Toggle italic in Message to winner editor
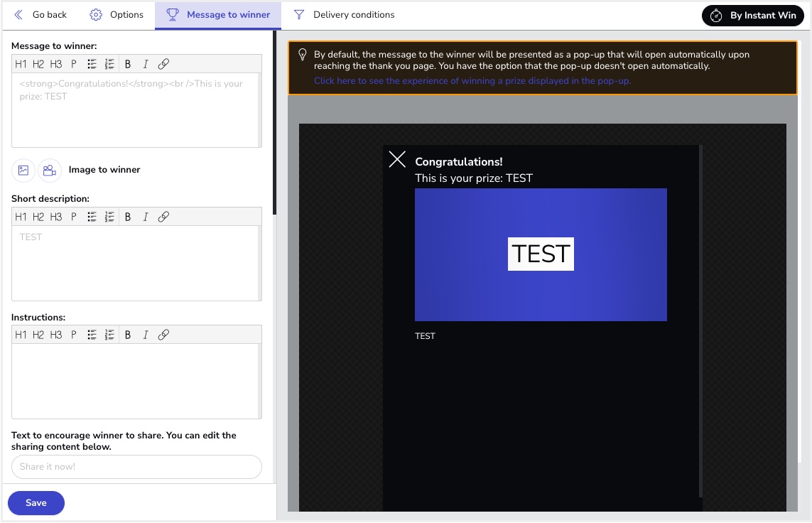 point(146,64)
